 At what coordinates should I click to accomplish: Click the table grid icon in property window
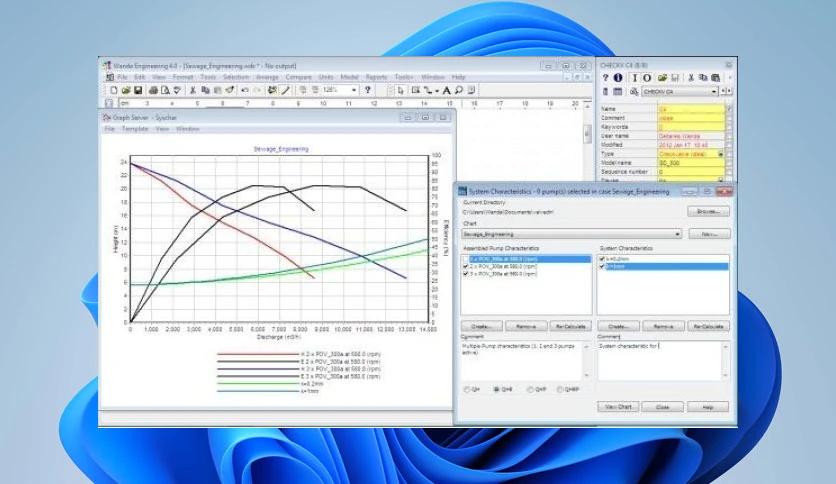(617, 92)
